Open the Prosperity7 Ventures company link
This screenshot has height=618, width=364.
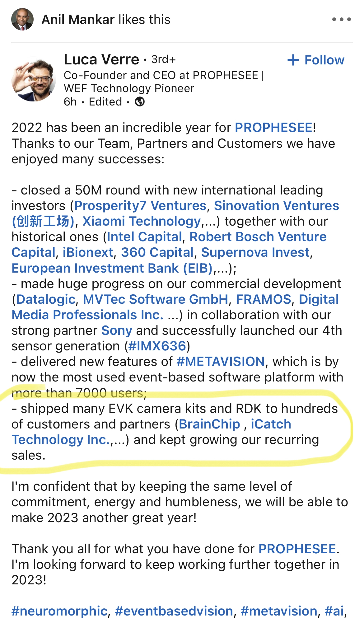coord(140,206)
